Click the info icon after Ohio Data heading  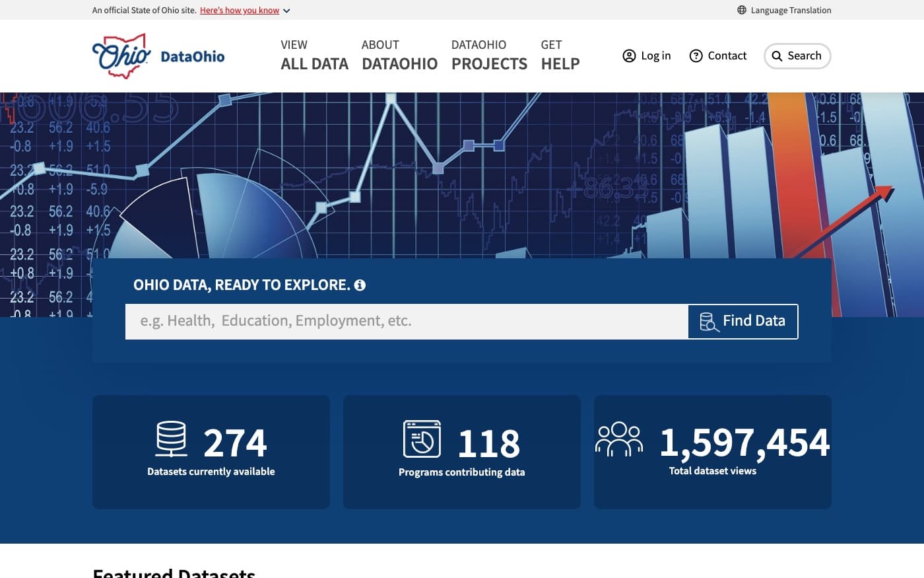[360, 285]
